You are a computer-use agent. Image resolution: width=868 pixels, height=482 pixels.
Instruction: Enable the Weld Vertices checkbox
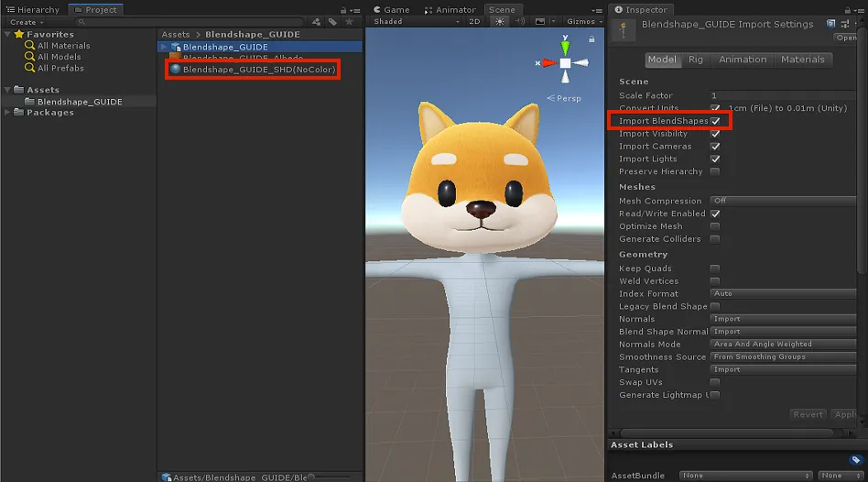[715, 281]
